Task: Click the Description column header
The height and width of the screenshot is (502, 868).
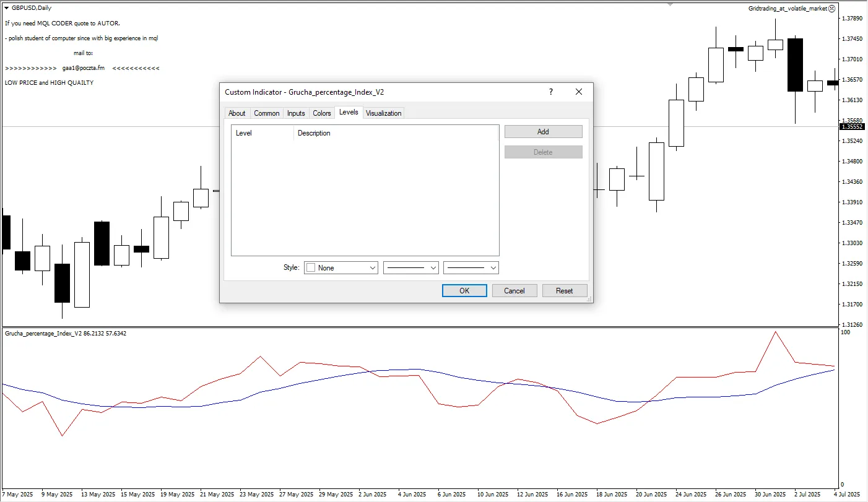Action: coord(314,133)
